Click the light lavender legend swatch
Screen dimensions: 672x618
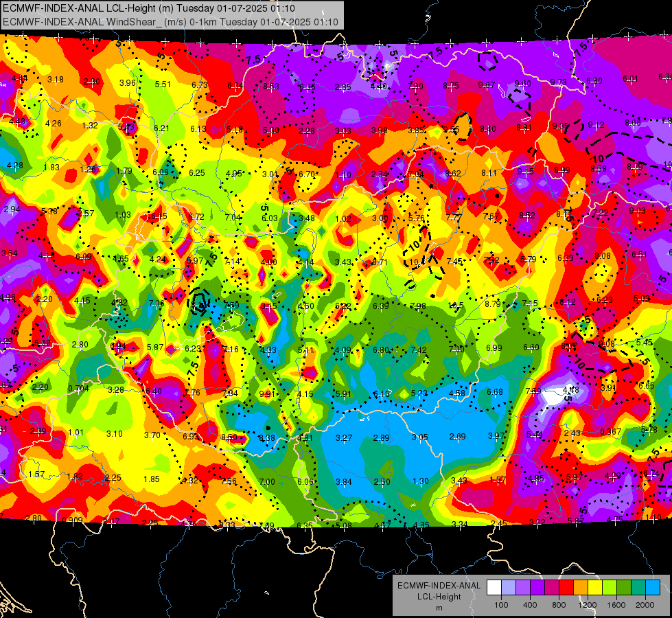[509, 588]
